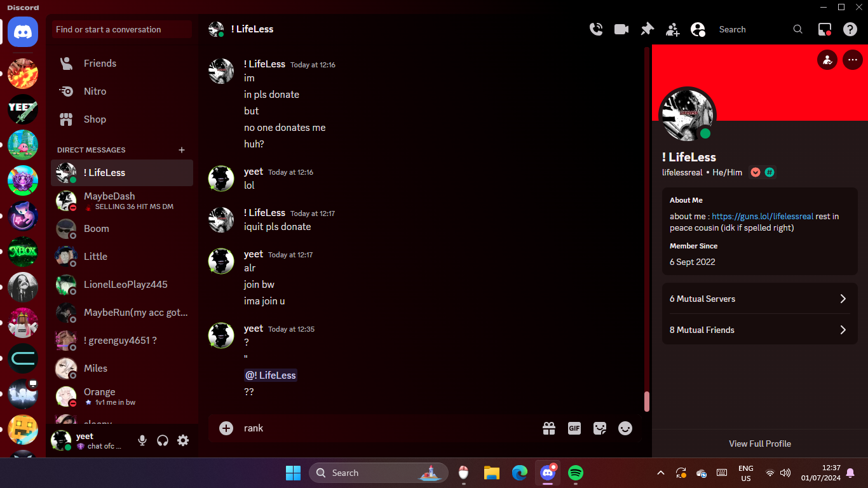
Task: Open File Explorer from the taskbar
Action: tap(492, 473)
